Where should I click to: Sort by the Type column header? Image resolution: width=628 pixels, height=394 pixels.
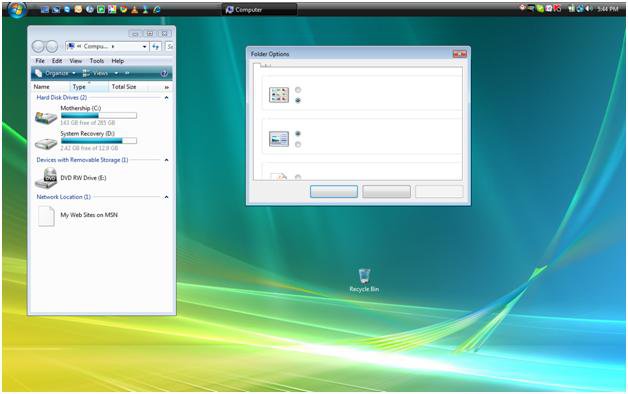coord(89,86)
